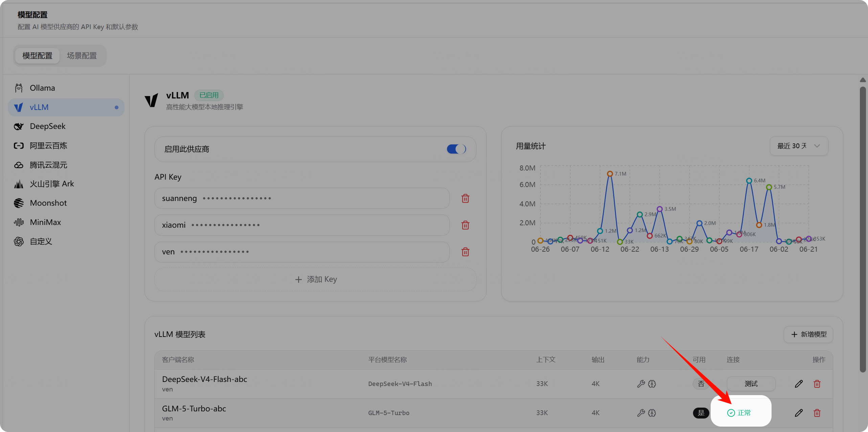
Task: Click the 上下文 column header
Action: pyautogui.click(x=546, y=360)
